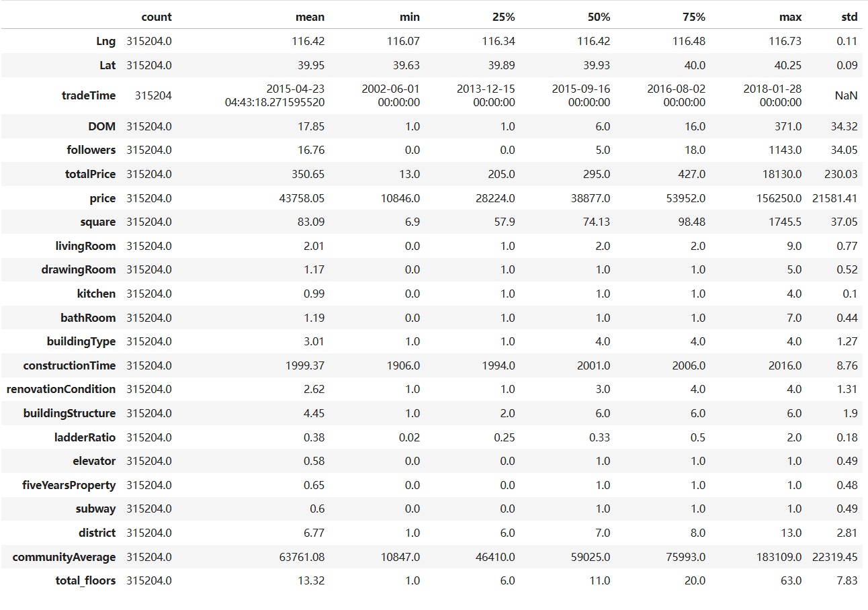Click the std value 22319.45
The image size is (868, 610).
836,557
